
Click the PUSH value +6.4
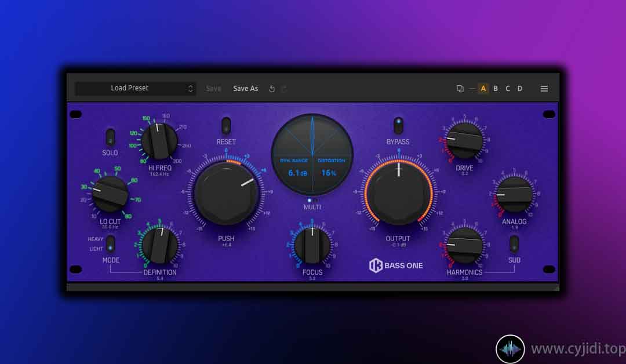click(226, 245)
